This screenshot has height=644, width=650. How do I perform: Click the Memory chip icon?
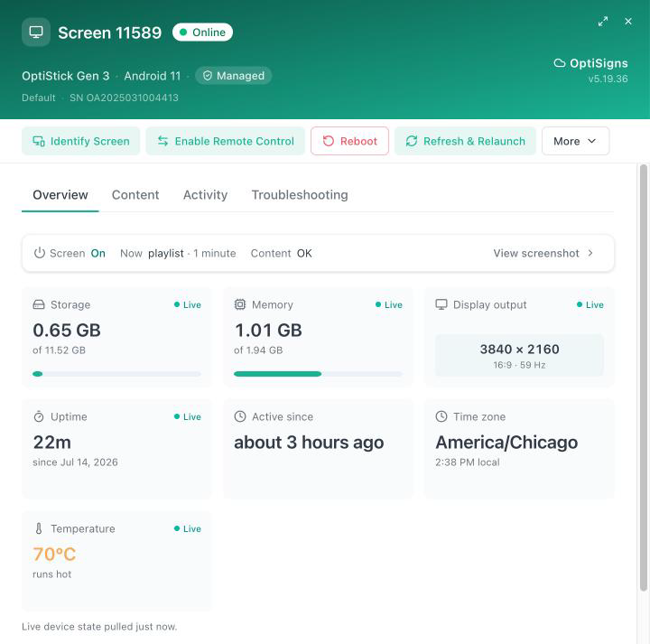[240, 304]
